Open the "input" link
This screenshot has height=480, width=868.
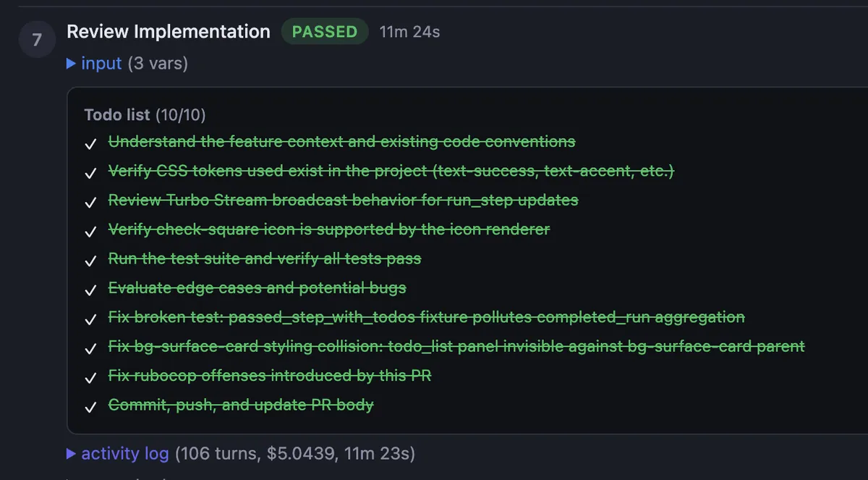tap(101, 64)
